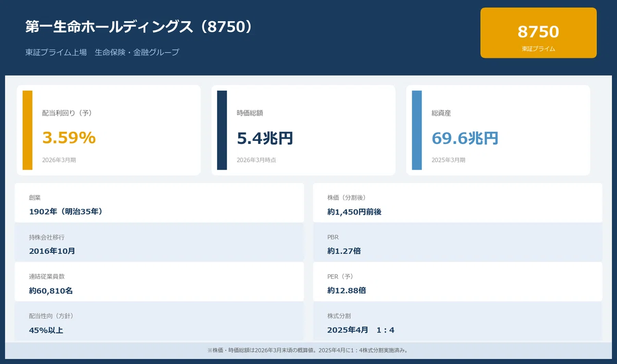This screenshot has height=364, width=617.
Task: Click the 2026年3月期 caption
Action: click(59, 160)
